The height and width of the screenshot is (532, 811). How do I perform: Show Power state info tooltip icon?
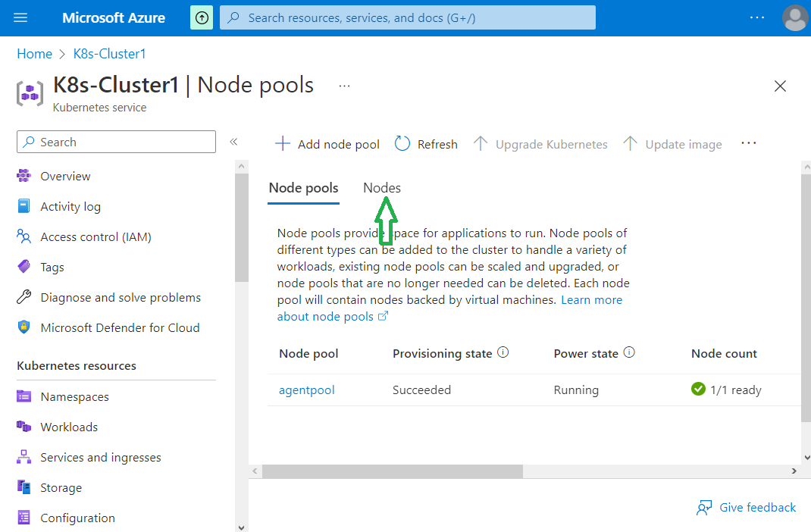click(x=629, y=352)
